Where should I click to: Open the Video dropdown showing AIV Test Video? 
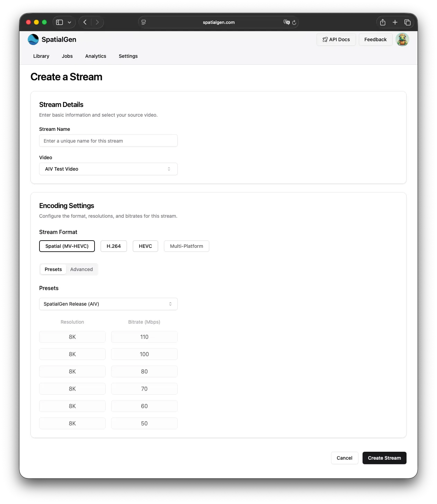(108, 169)
